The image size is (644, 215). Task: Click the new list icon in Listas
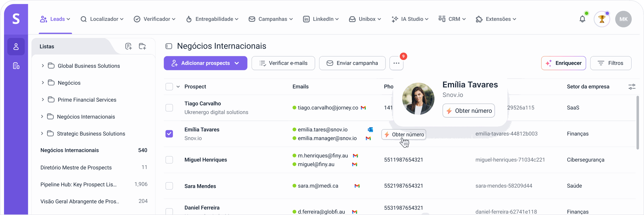pyautogui.click(x=129, y=46)
